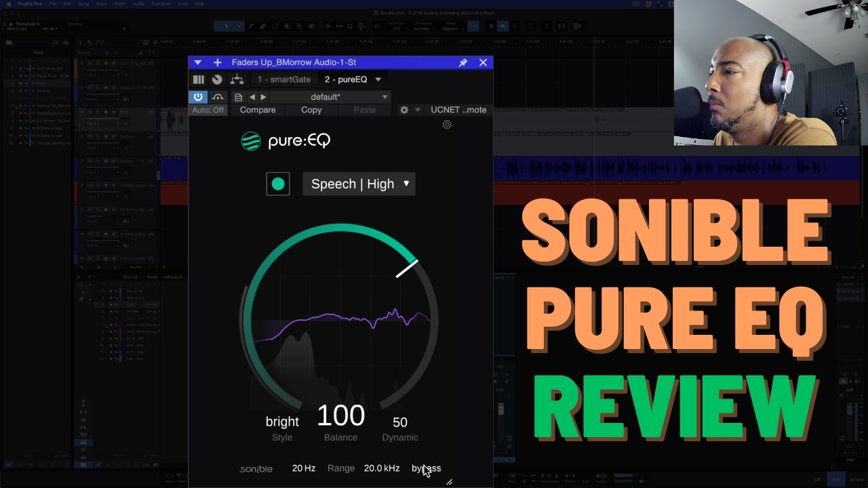Click the Copy button
The image size is (868, 488).
coord(311,110)
